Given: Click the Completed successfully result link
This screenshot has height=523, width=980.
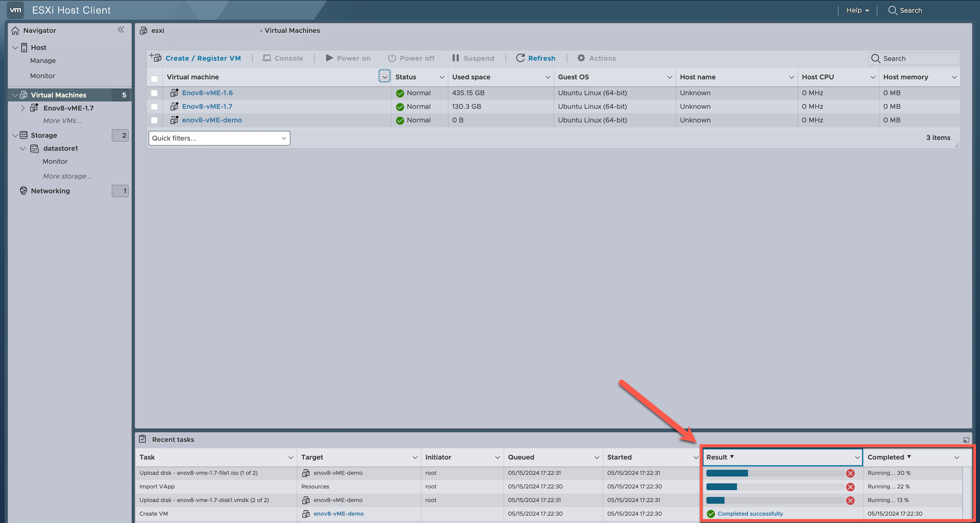Looking at the screenshot, I should coord(750,513).
